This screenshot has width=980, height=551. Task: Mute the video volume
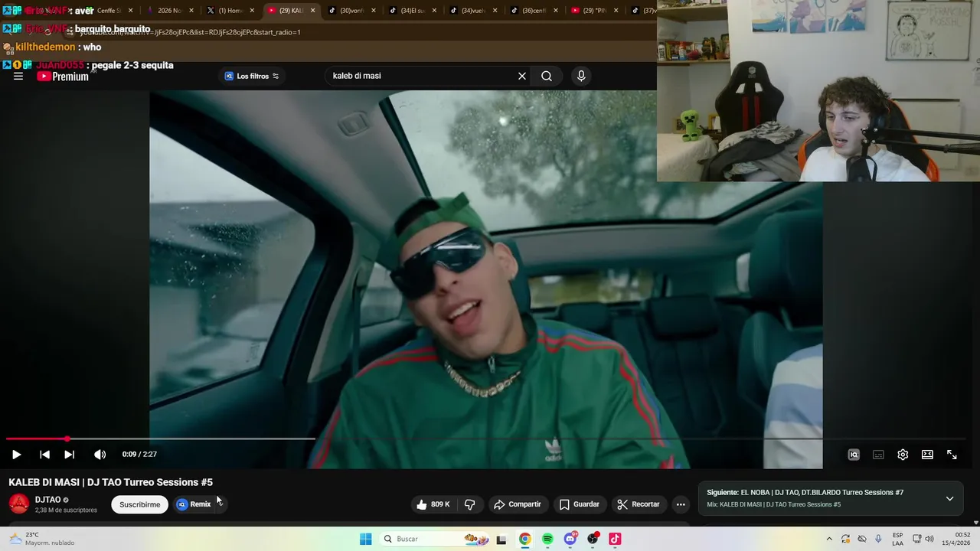[x=100, y=455]
